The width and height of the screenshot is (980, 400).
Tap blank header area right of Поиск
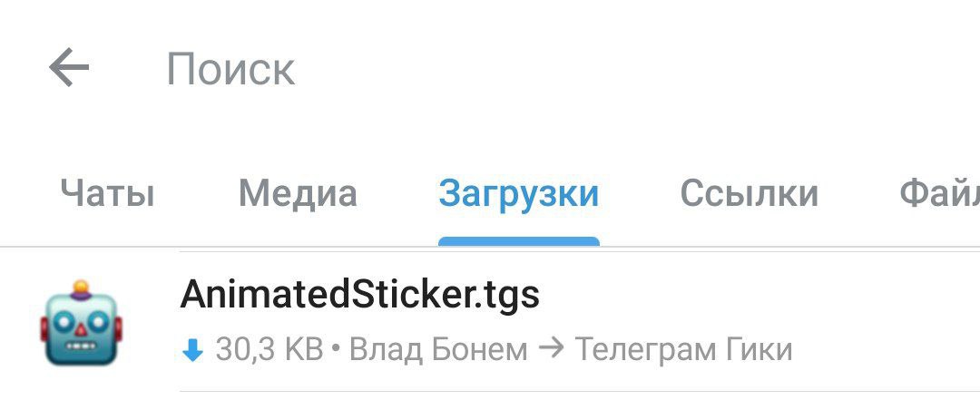click(x=638, y=69)
